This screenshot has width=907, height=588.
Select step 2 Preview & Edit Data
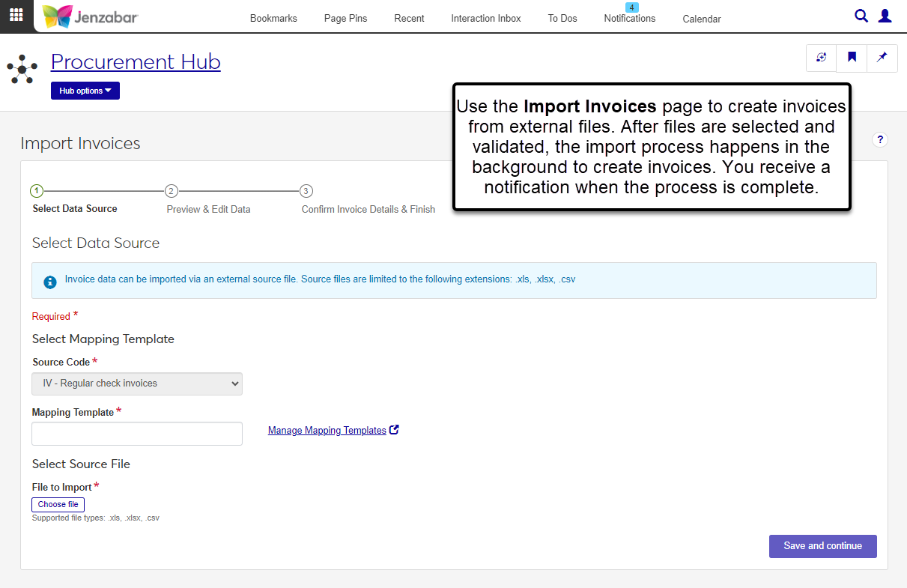pos(172,191)
